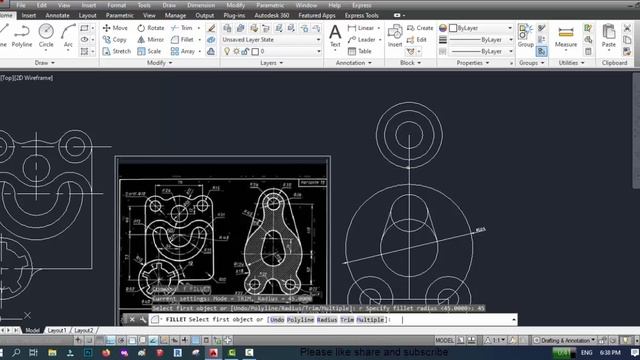This screenshot has height=360, width=640.
Task: Select the Circle drawing tool
Action: [46, 36]
